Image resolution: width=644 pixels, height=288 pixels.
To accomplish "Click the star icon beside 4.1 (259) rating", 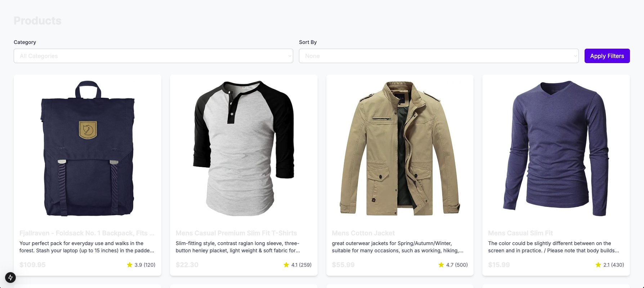I will point(286,265).
